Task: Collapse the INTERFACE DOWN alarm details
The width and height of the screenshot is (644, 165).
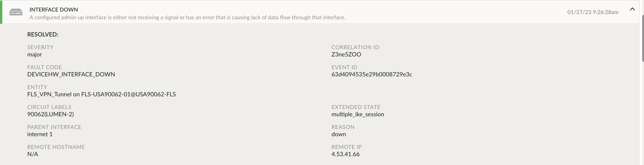Action: (632, 9)
